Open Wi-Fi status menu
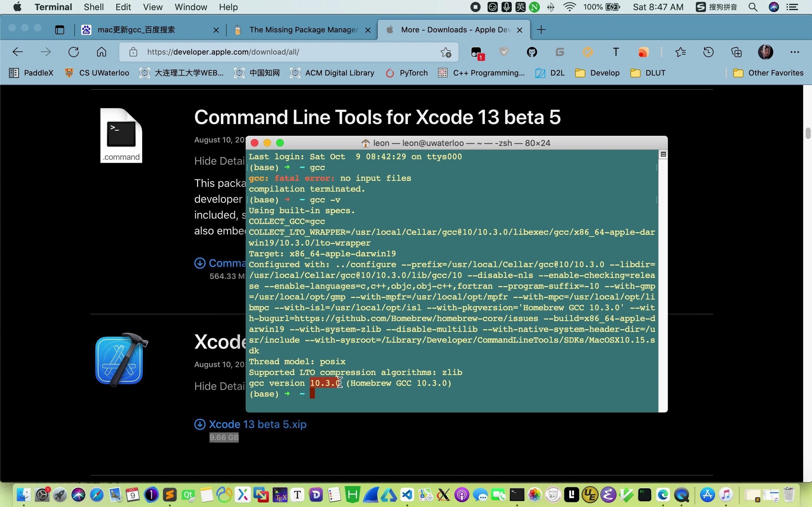Image resolution: width=812 pixels, height=507 pixels. (x=569, y=7)
